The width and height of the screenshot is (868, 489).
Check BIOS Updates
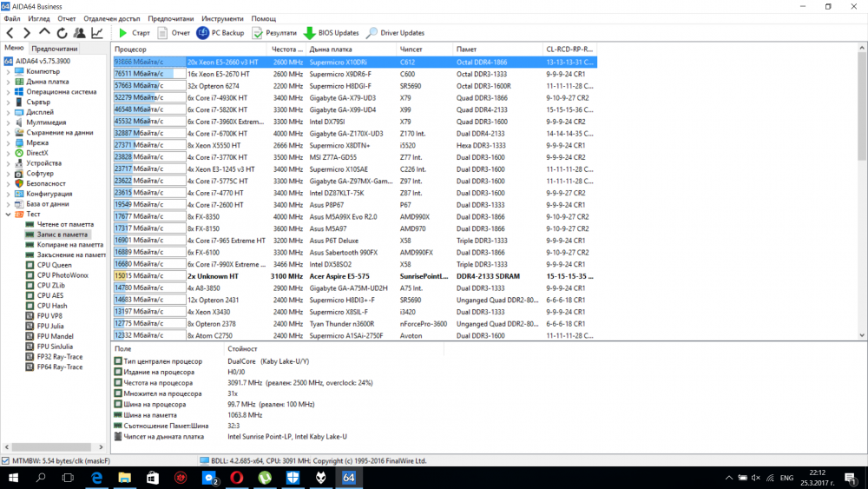tap(331, 33)
